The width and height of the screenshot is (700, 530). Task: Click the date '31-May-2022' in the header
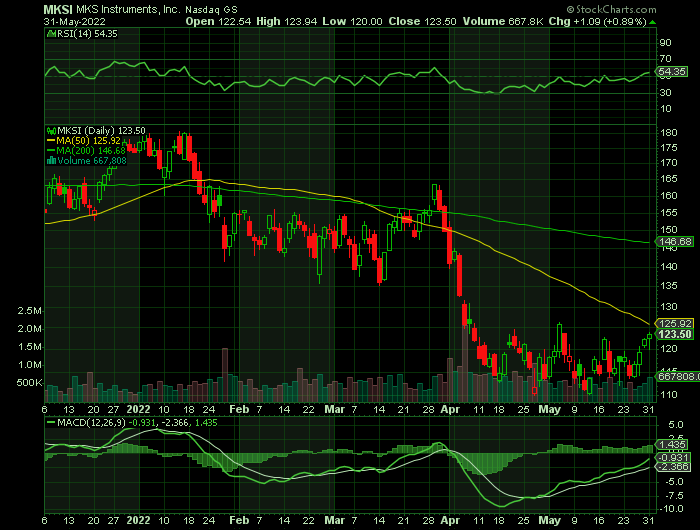click(x=75, y=21)
